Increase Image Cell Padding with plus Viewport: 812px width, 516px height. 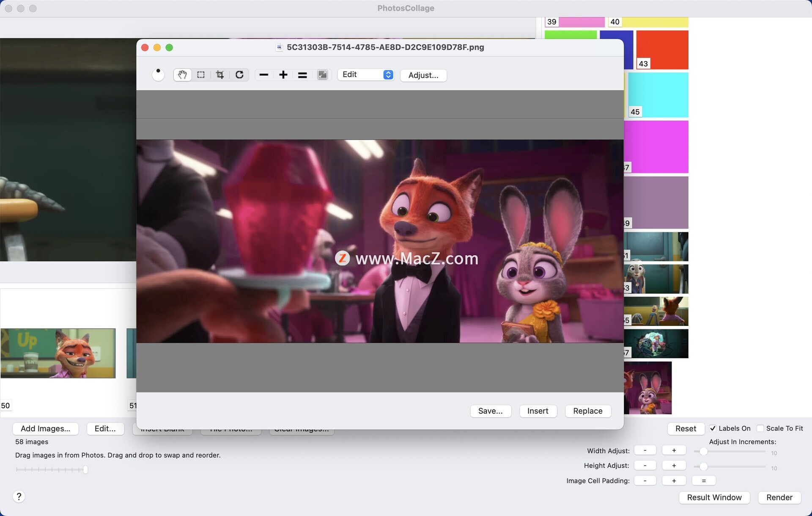674,481
